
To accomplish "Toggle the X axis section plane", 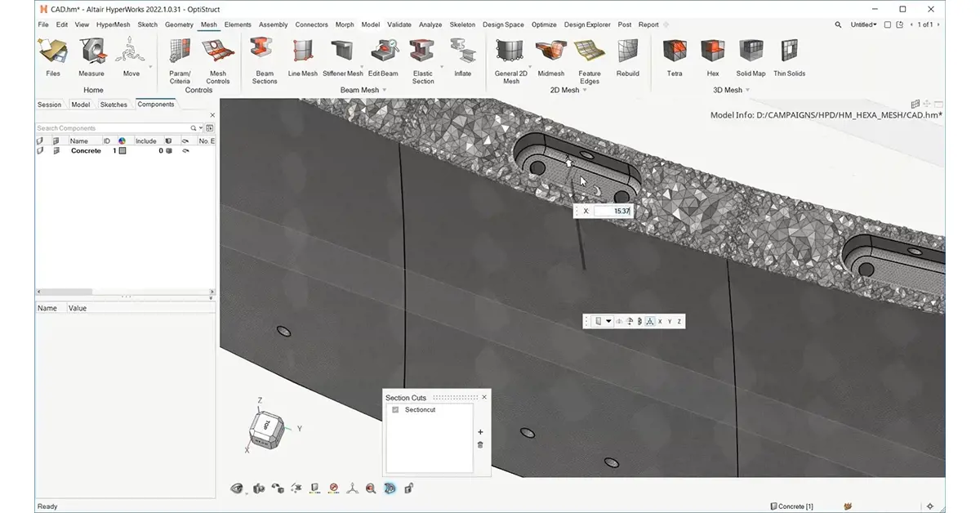I will (x=660, y=322).
